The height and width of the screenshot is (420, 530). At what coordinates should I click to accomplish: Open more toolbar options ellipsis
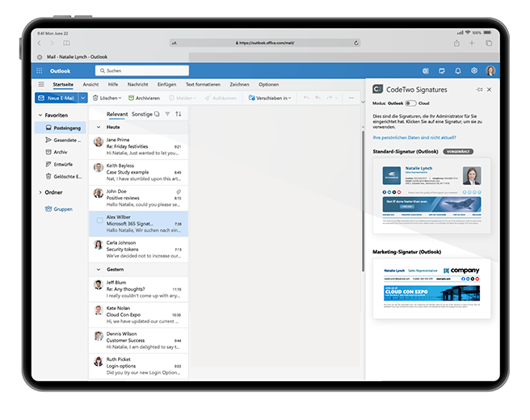pos(351,98)
